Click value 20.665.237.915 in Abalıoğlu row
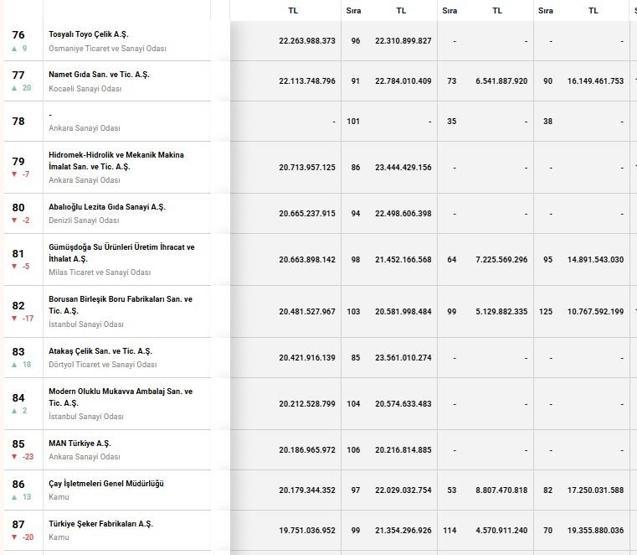The image size is (637, 555). [307, 214]
